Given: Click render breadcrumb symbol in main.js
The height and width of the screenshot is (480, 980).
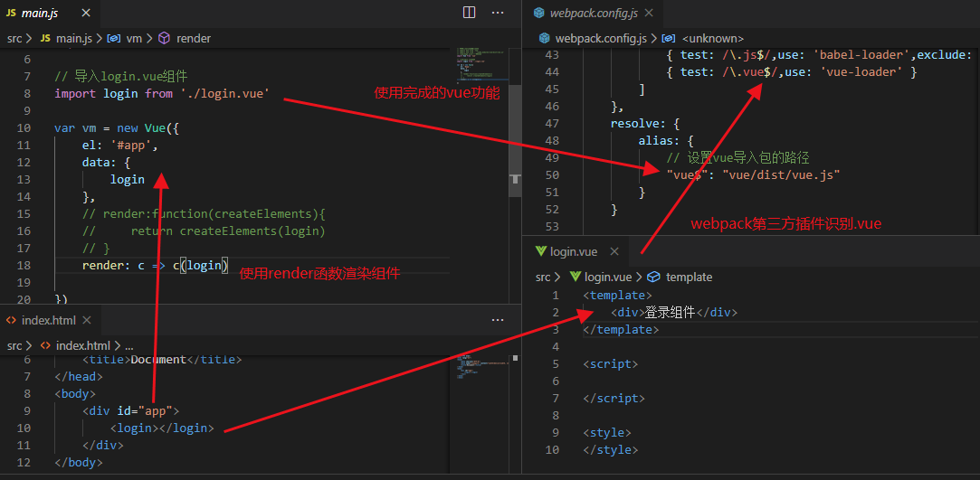Looking at the screenshot, I should [x=185, y=38].
